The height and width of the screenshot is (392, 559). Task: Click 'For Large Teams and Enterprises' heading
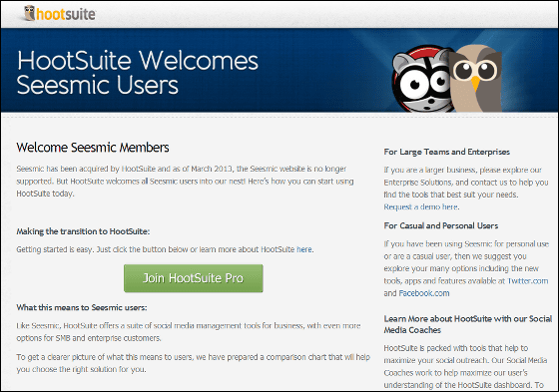click(x=447, y=152)
